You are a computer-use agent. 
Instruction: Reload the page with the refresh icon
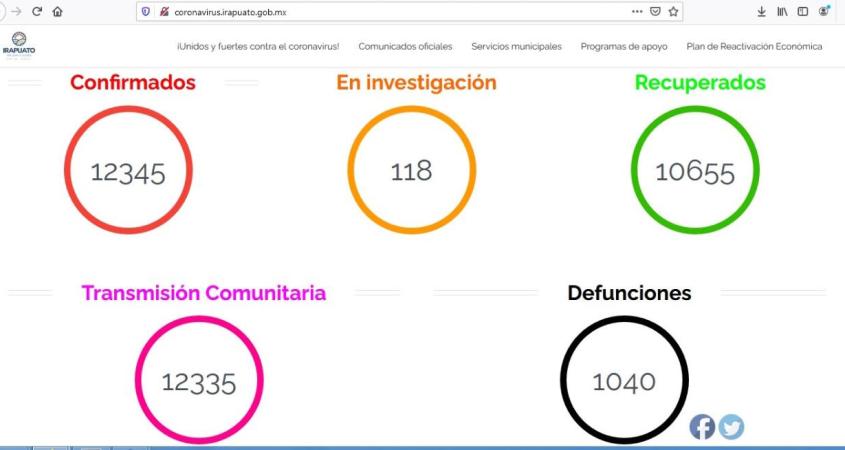37,11
